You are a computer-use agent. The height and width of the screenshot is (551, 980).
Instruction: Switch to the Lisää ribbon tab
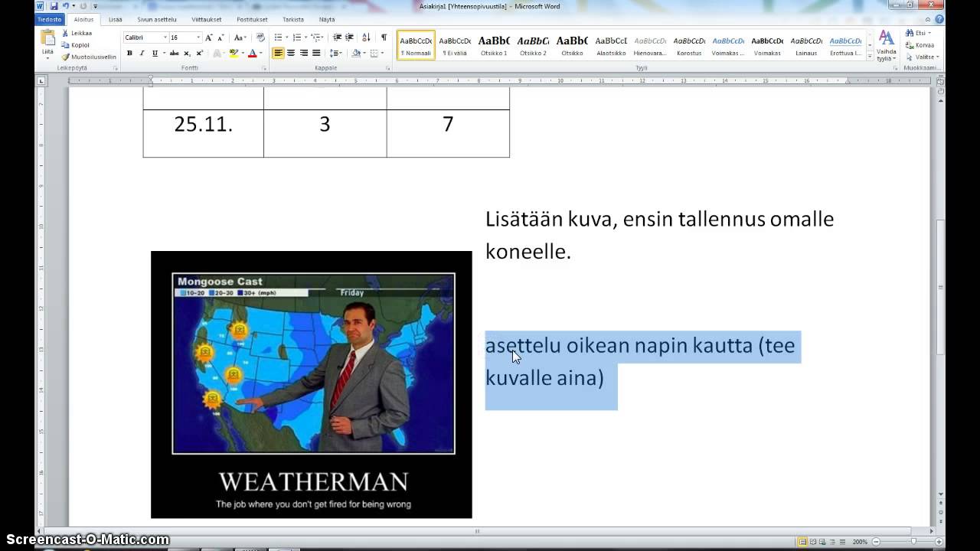pyautogui.click(x=116, y=19)
